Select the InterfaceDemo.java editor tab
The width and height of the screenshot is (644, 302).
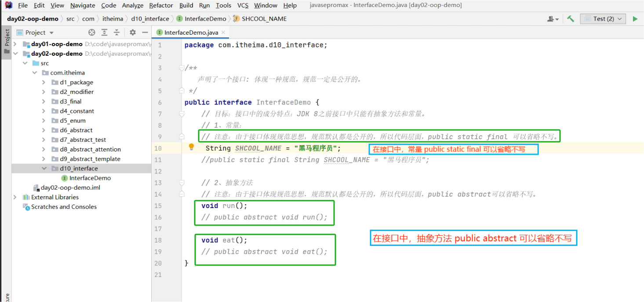(190, 32)
